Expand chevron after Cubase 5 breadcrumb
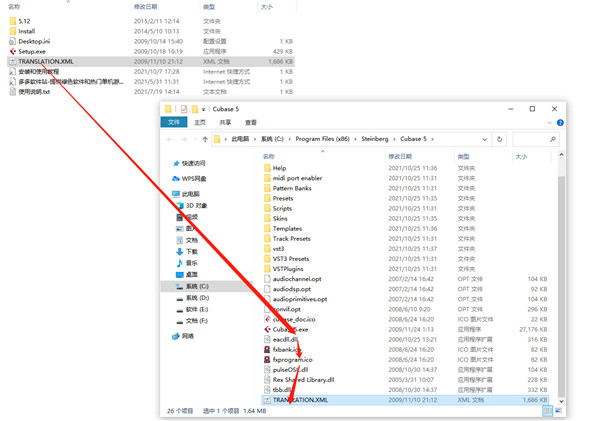This screenshot has width=600, height=421. [x=432, y=139]
